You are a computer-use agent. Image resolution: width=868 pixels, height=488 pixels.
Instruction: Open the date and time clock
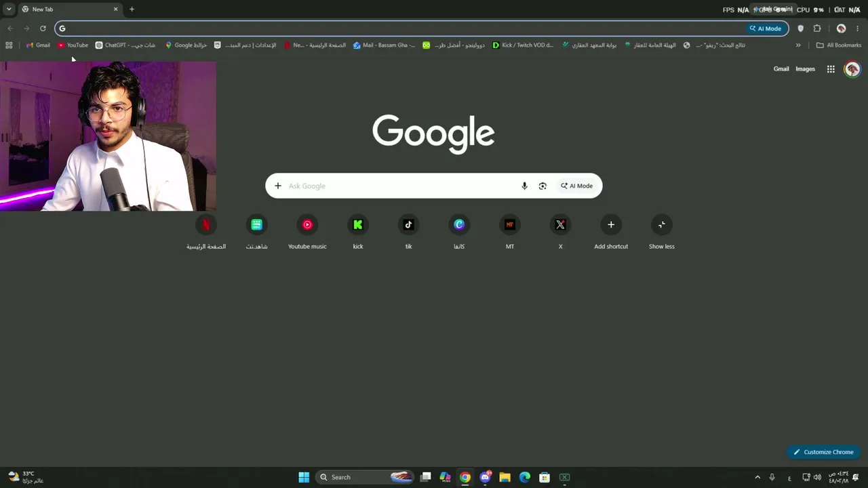click(x=838, y=477)
